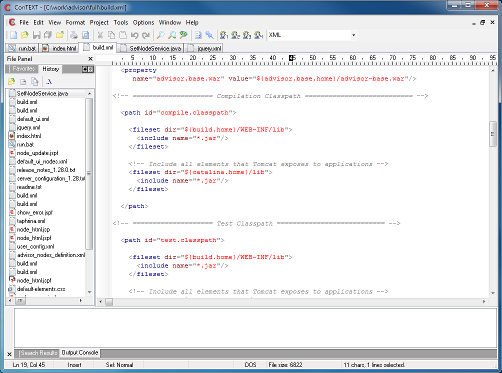Image resolution: width=502 pixels, height=373 pixels.
Task: Switch to the Search Results bottom tab
Action: point(38,353)
